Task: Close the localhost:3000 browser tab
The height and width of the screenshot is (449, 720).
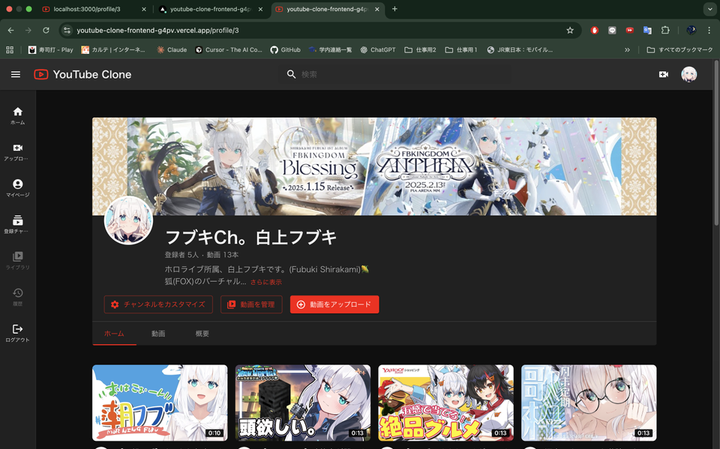Action: [x=144, y=9]
